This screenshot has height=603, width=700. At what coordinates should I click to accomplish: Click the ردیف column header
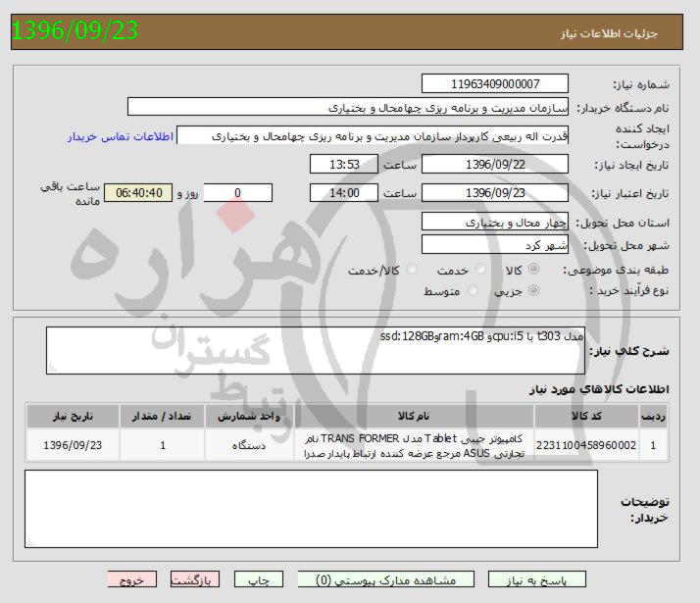654,416
